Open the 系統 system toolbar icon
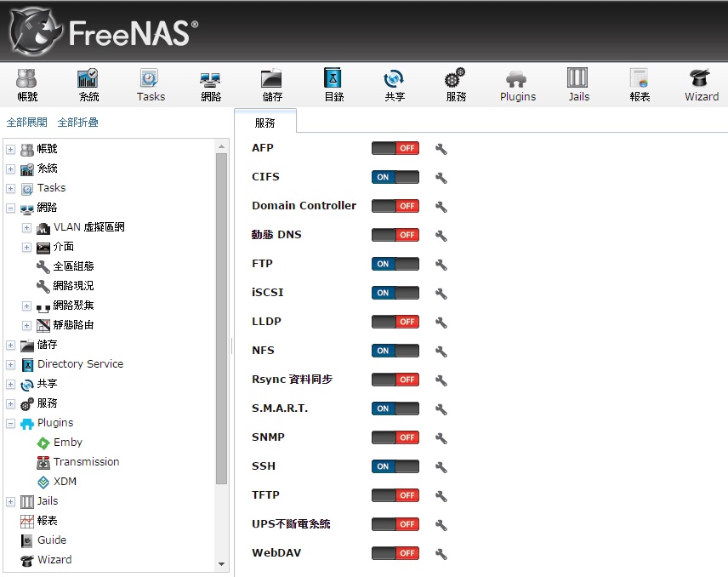The height and width of the screenshot is (577, 728). point(88,84)
